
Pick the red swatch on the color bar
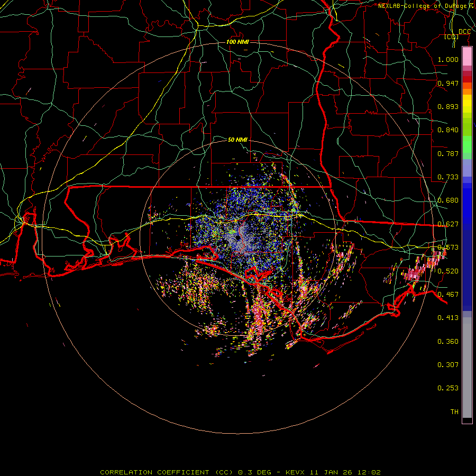click(467, 79)
